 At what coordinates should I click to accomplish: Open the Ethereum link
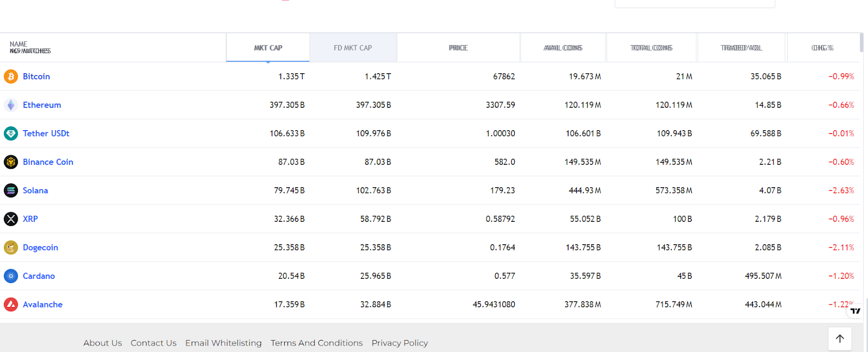42,105
